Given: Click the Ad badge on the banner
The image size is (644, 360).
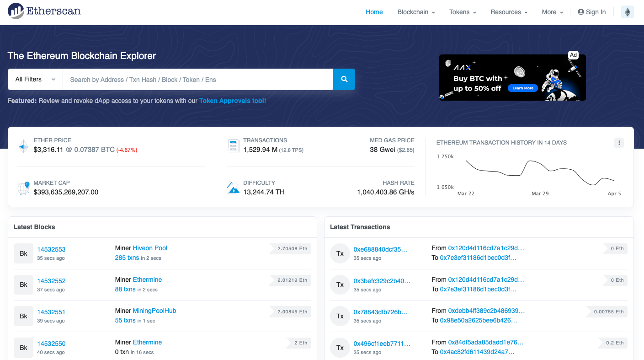Looking at the screenshot, I should (x=573, y=55).
